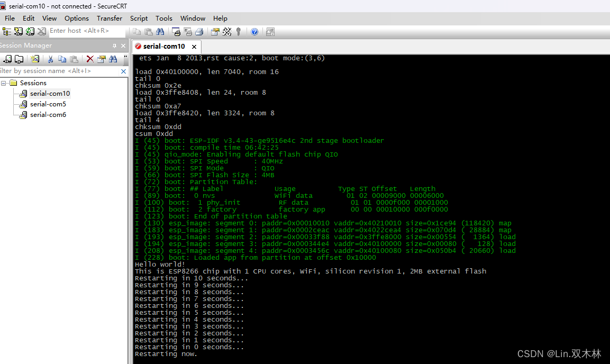610x364 pixels.
Task: Open the Options menu
Action: [x=76, y=18]
